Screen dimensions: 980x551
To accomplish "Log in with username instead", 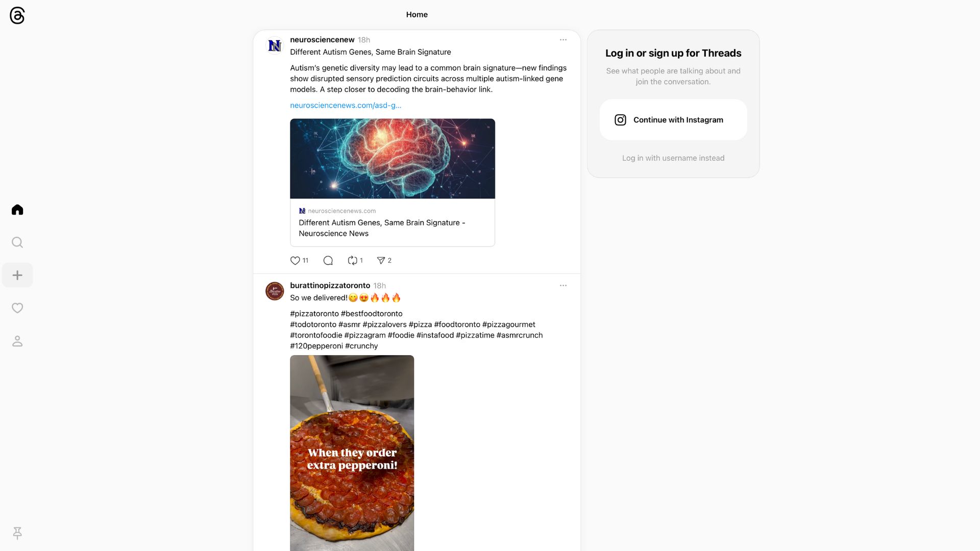I will tap(673, 158).
